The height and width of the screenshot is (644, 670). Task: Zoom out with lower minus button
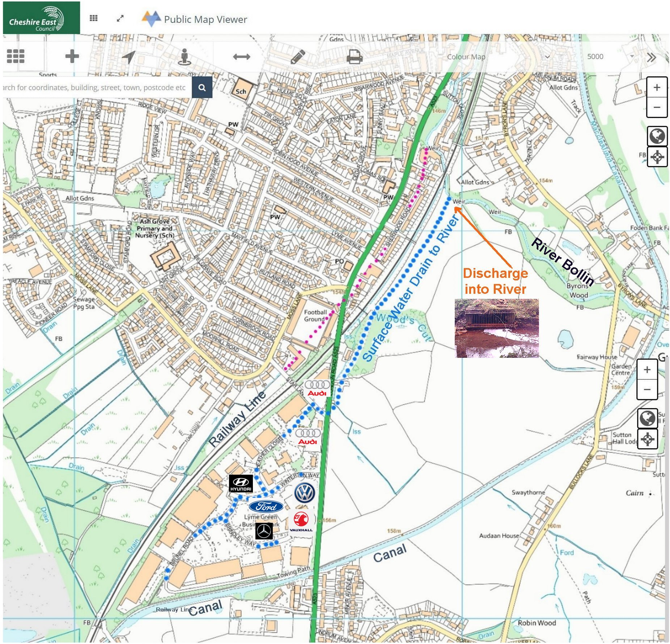(x=647, y=389)
